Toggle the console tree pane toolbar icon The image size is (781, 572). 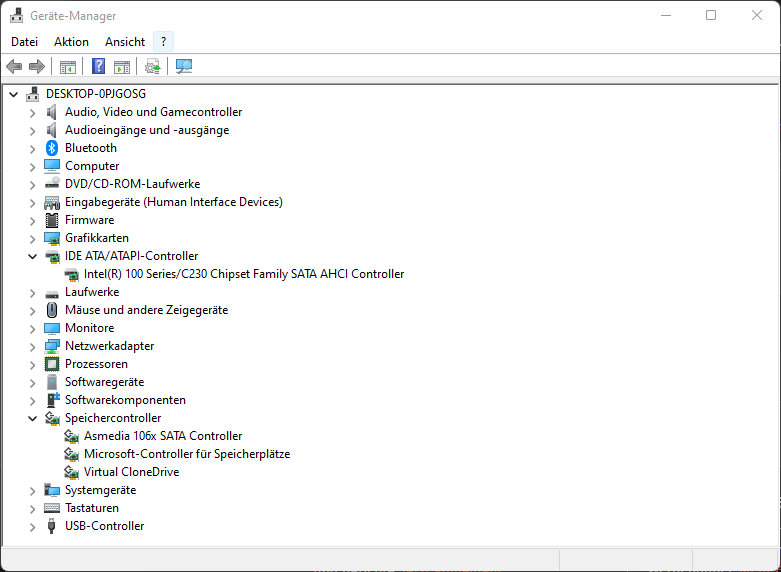click(x=68, y=66)
